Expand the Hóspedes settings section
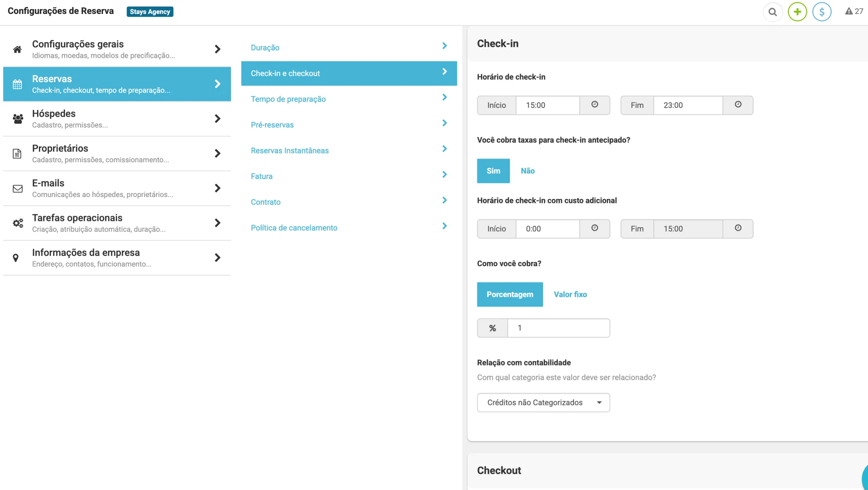This screenshot has height=490, width=868. click(x=117, y=119)
